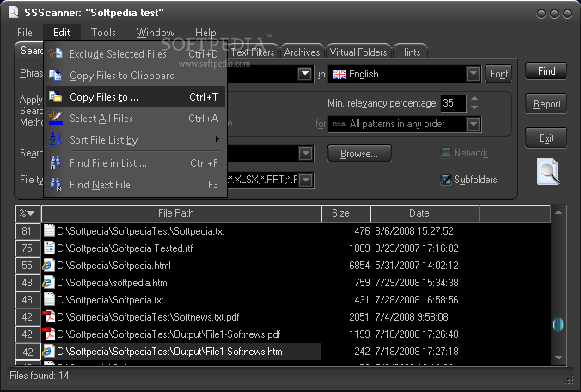Click the relevancy percentage field showing 35
Viewport: 581px width, 392px height.
coord(453,103)
